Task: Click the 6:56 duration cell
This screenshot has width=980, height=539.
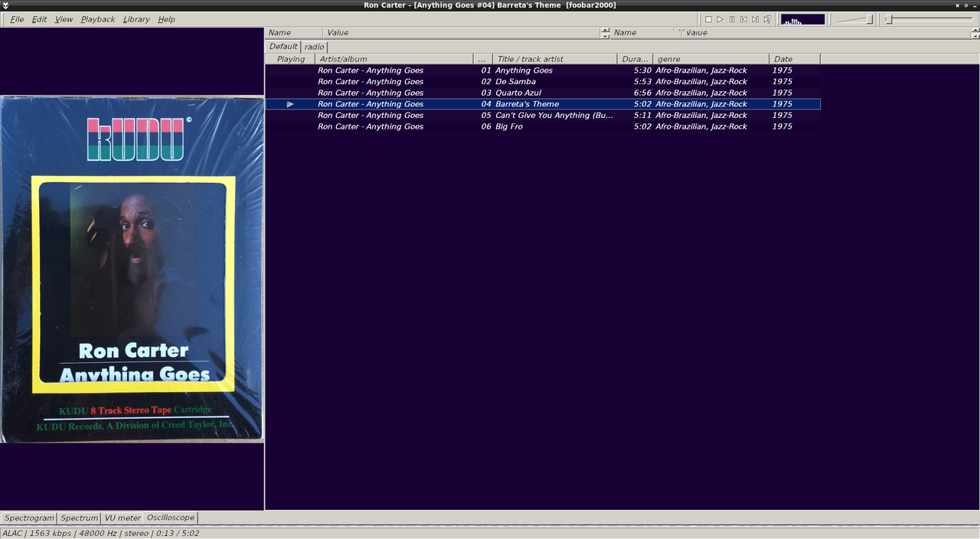Action: pyautogui.click(x=642, y=93)
